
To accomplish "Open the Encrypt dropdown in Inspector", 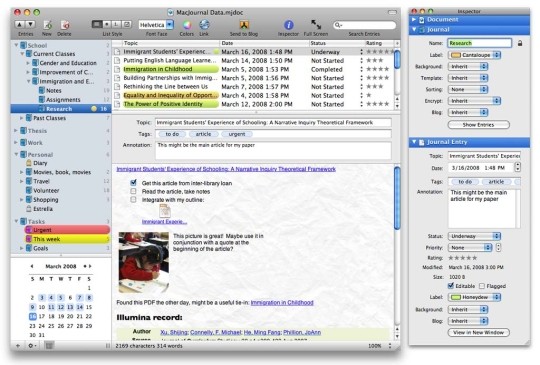I will pyautogui.click(x=474, y=101).
